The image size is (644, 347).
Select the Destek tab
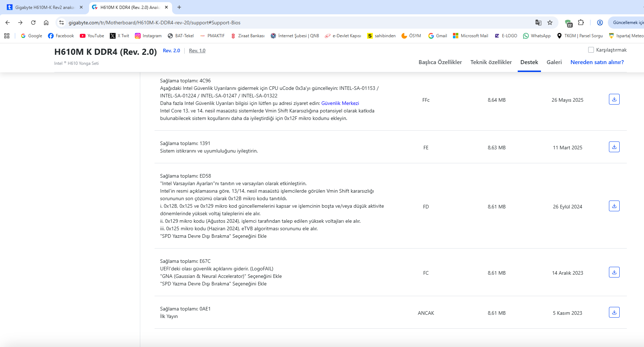(x=529, y=62)
